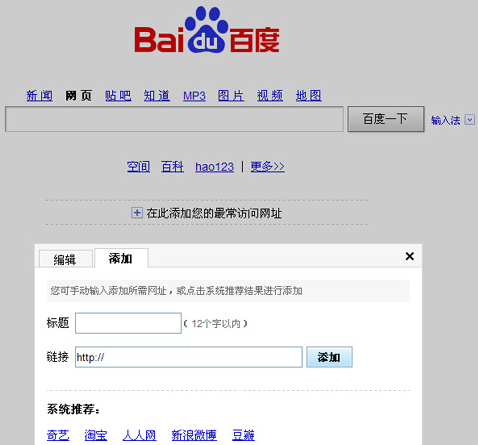The width and height of the screenshot is (478, 445).
Task: Focus the main Baidu search box
Action: click(x=174, y=119)
